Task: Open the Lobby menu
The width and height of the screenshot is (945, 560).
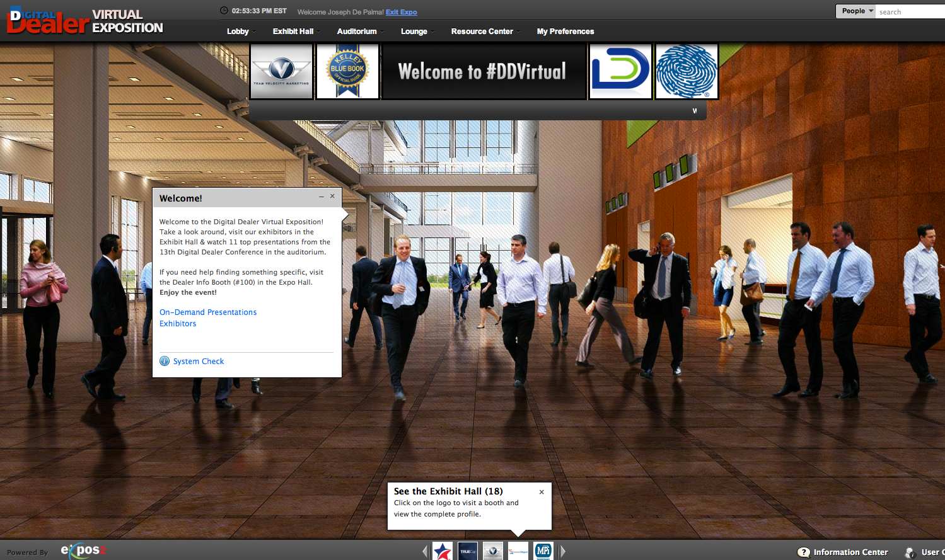Action: coord(238,31)
